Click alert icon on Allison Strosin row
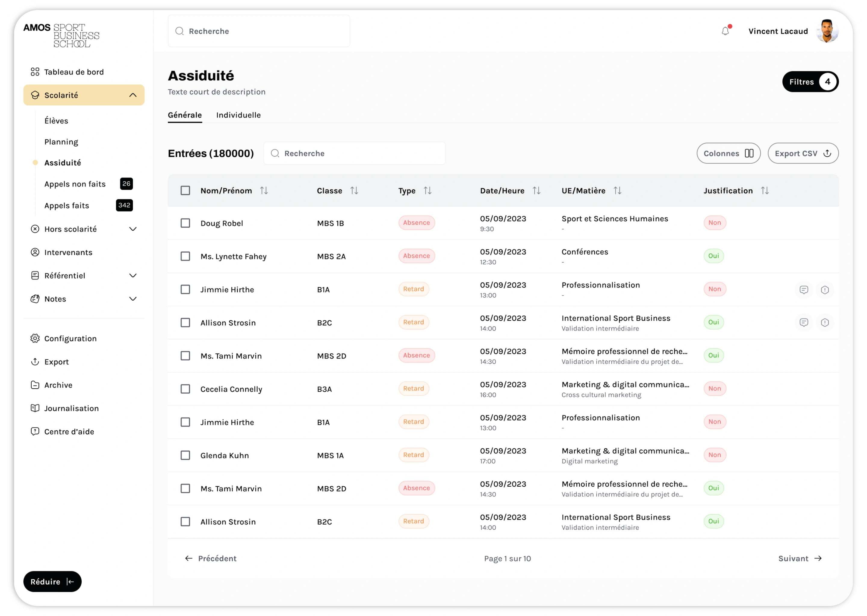Screen dimensions: 867x616 pyautogui.click(x=825, y=322)
